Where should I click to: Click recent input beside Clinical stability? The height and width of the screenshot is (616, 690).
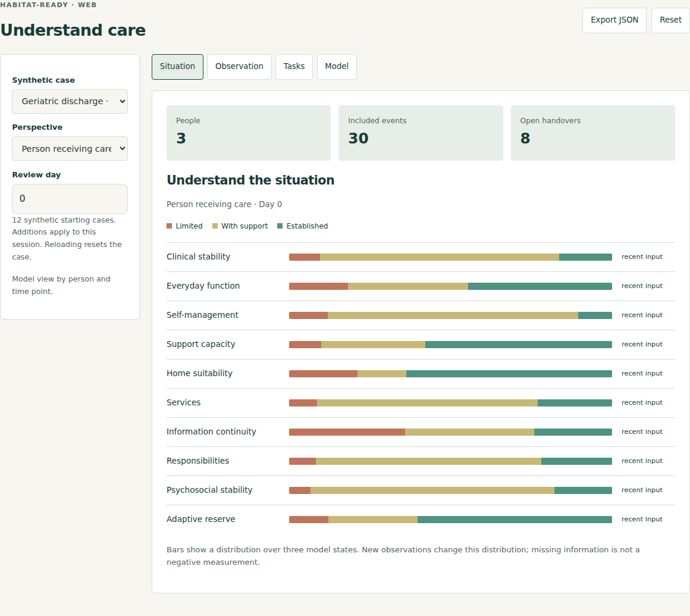pos(642,257)
